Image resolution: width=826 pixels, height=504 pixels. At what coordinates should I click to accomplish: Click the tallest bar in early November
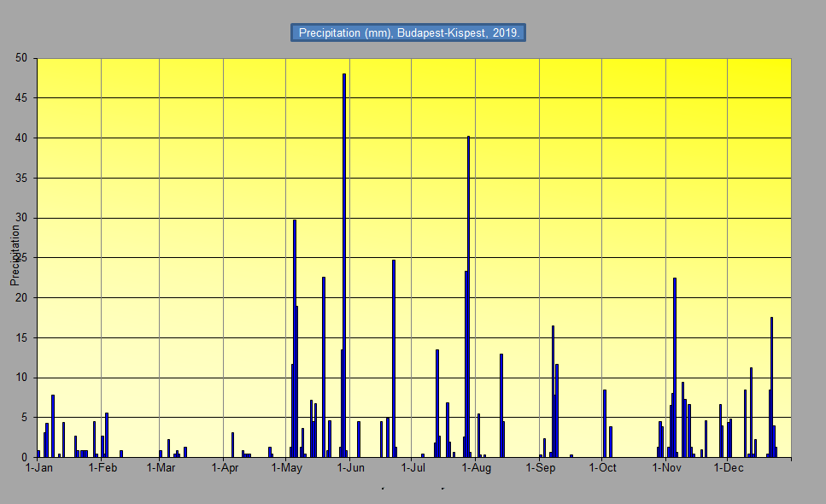[x=674, y=367]
